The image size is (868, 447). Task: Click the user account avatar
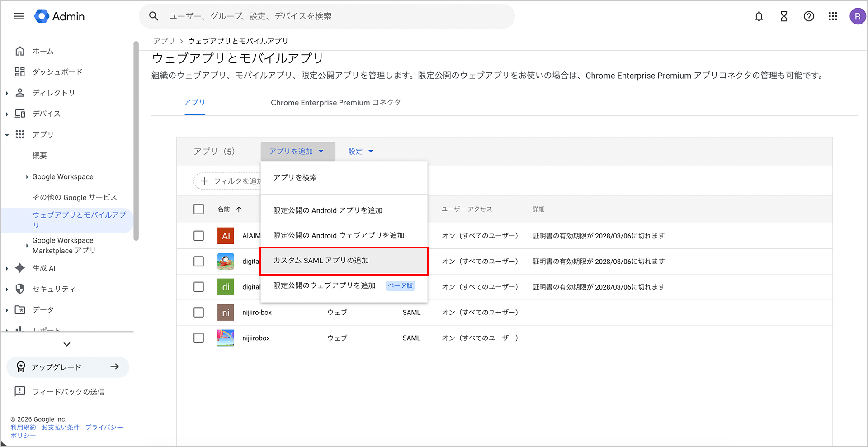coord(857,16)
